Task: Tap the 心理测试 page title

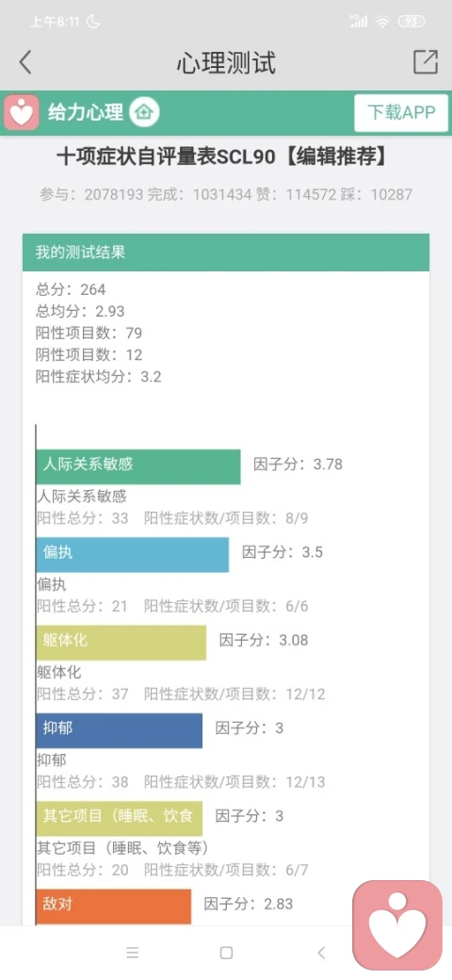Action: tap(226, 62)
